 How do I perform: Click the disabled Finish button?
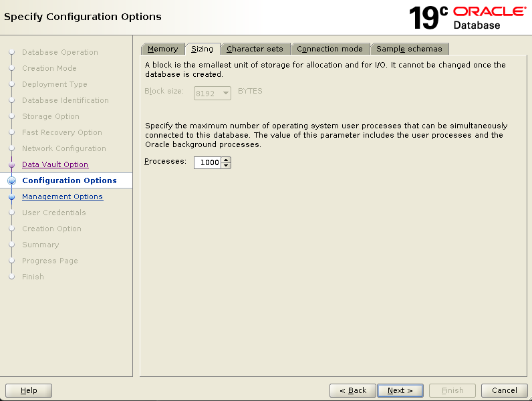click(x=452, y=390)
